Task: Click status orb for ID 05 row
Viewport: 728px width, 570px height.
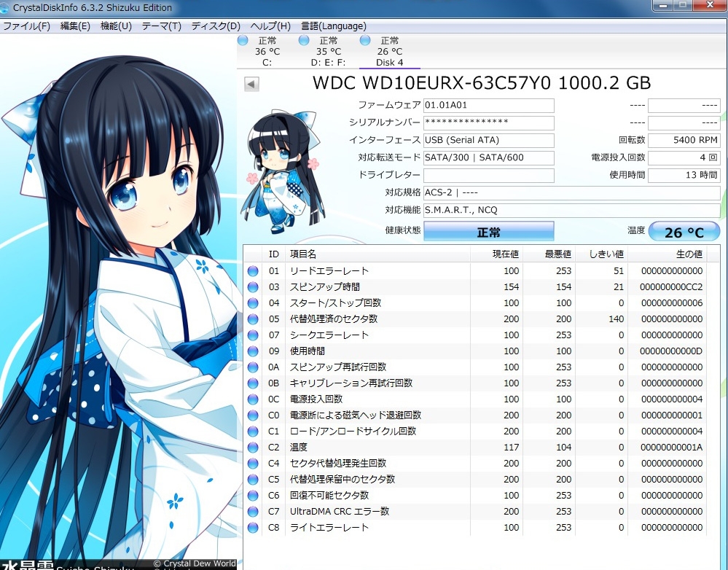Action: (253, 319)
